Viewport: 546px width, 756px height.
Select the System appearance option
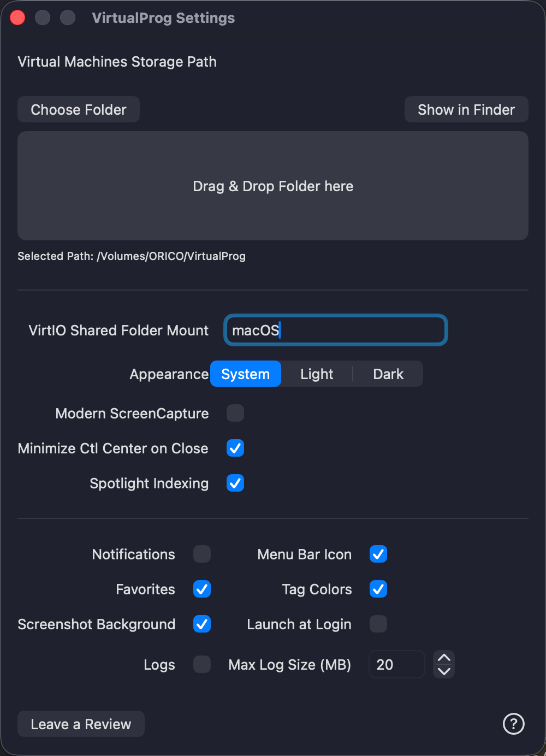tap(245, 374)
